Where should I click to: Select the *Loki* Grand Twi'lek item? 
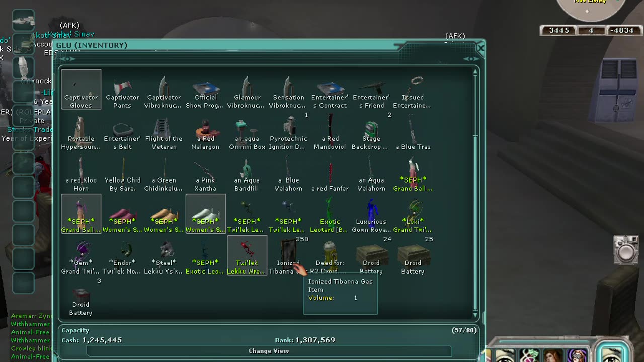[x=413, y=214]
